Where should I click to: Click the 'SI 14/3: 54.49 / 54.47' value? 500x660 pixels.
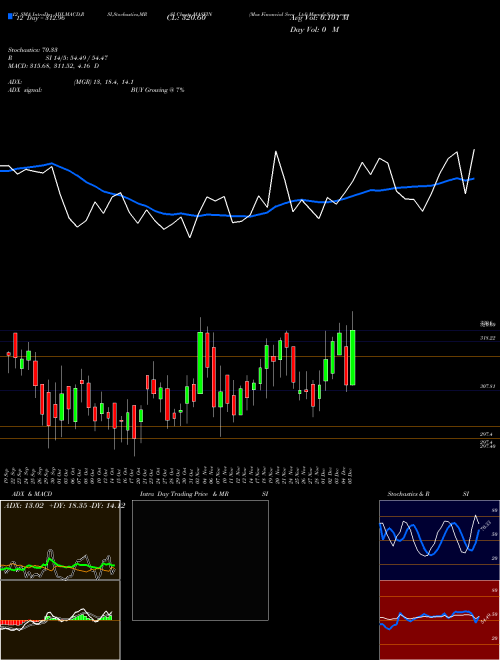(x=77, y=58)
